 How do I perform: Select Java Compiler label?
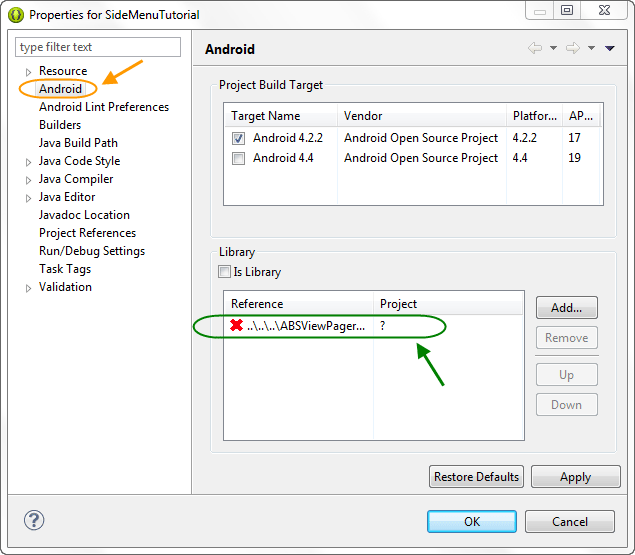[x=76, y=179]
